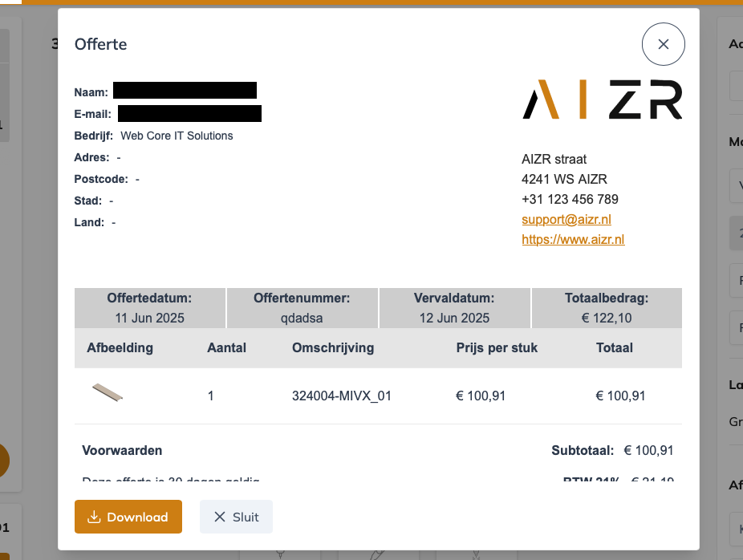This screenshot has height=560, width=743.
Task: Click the Totaalbedrag cell showing € 122,10
Action: [x=605, y=319]
